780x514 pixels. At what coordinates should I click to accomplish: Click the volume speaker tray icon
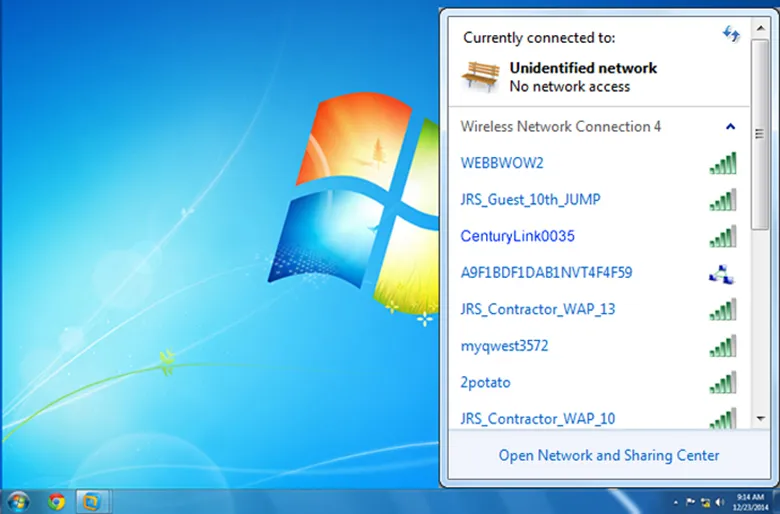pos(720,500)
